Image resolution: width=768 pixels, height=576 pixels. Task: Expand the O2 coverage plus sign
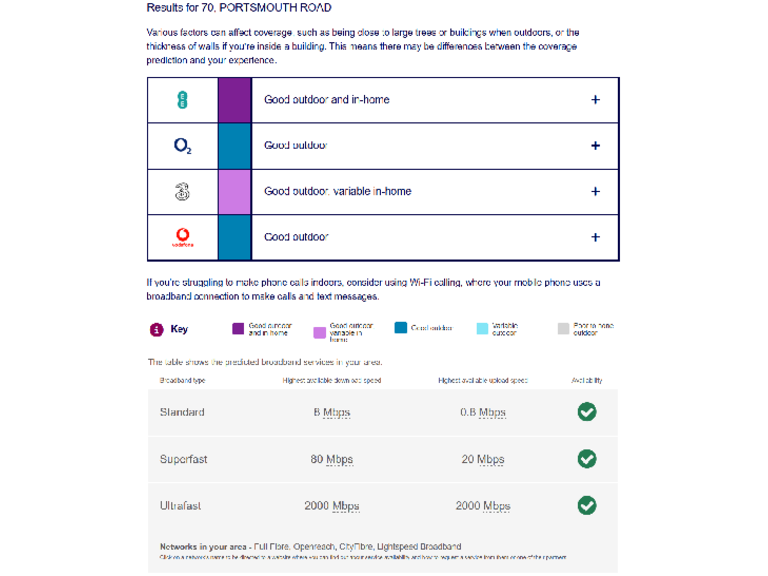point(595,146)
